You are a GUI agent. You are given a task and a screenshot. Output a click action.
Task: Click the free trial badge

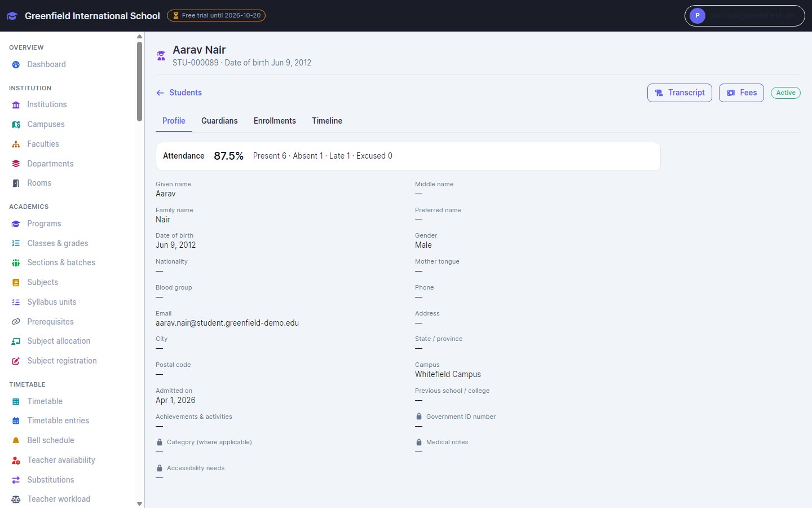pyautogui.click(x=216, y=16)
